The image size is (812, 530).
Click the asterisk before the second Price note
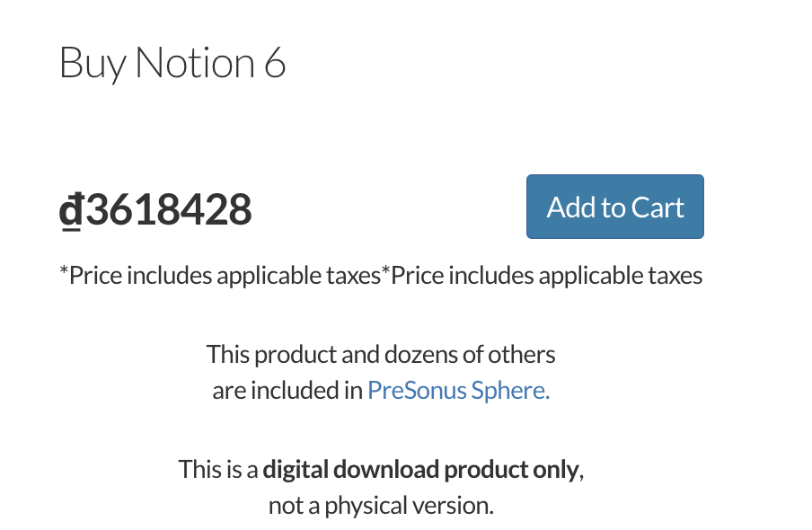pyautogui.click(x=385, y=270)
